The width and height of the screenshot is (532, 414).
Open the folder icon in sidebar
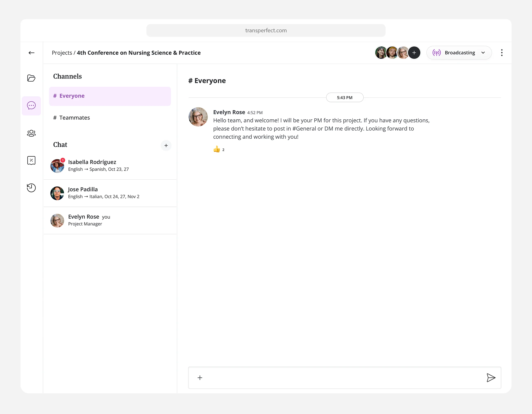(31, 78)
